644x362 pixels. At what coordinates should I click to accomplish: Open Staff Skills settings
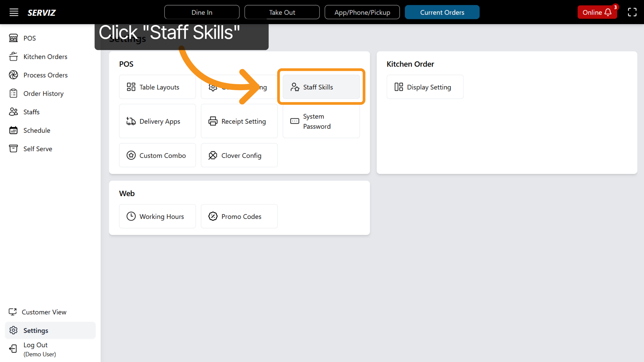[321, 87]
